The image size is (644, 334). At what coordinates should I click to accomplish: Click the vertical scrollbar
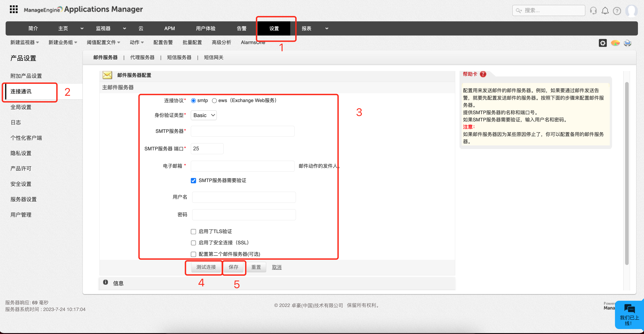(x=626, y=173)
